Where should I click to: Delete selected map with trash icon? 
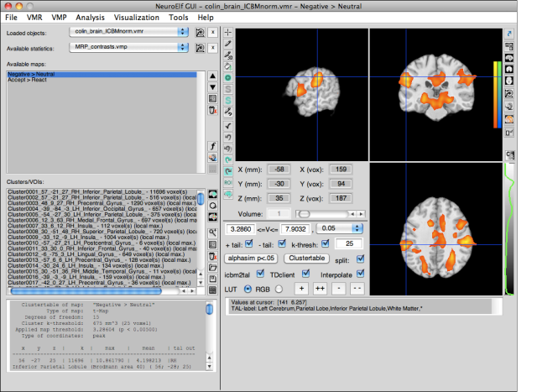coord(212,110)
